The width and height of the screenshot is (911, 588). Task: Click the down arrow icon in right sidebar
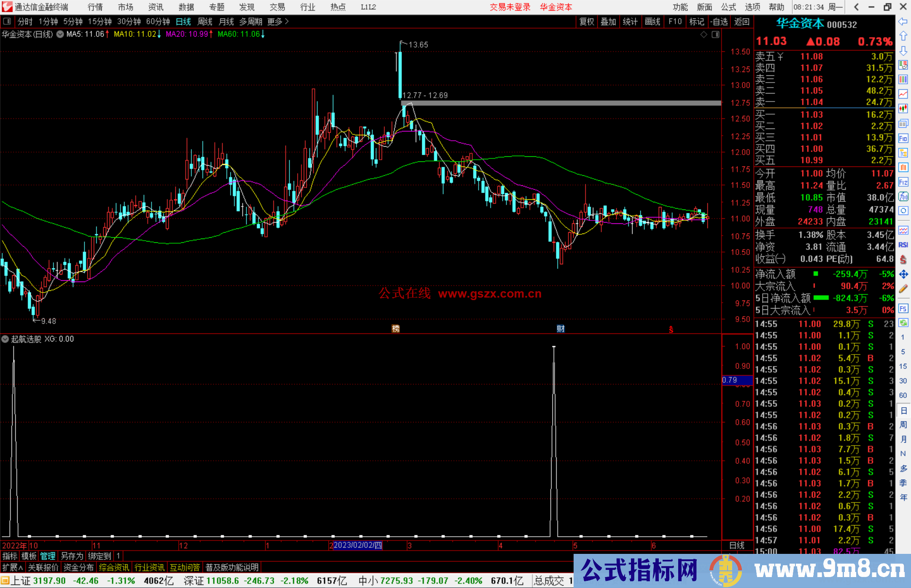click(903, 51)
